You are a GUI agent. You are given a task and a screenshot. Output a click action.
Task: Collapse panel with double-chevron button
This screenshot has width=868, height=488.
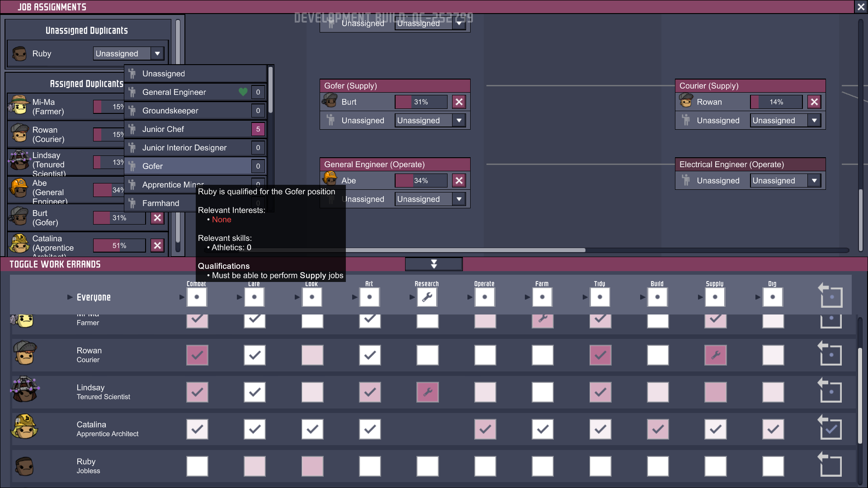coord(434,264)
